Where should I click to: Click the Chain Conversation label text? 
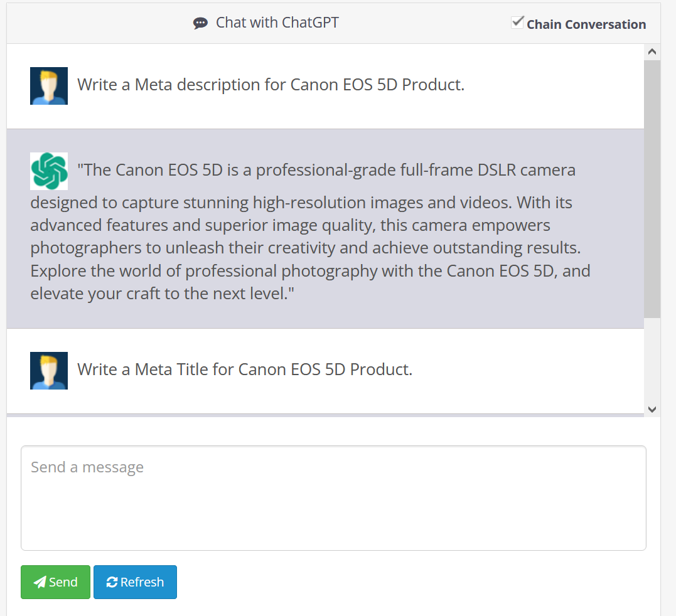coord(586,24)
